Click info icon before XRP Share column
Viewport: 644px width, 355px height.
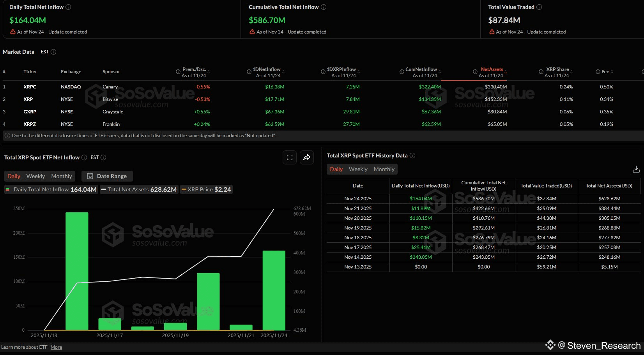pos(541,72)
